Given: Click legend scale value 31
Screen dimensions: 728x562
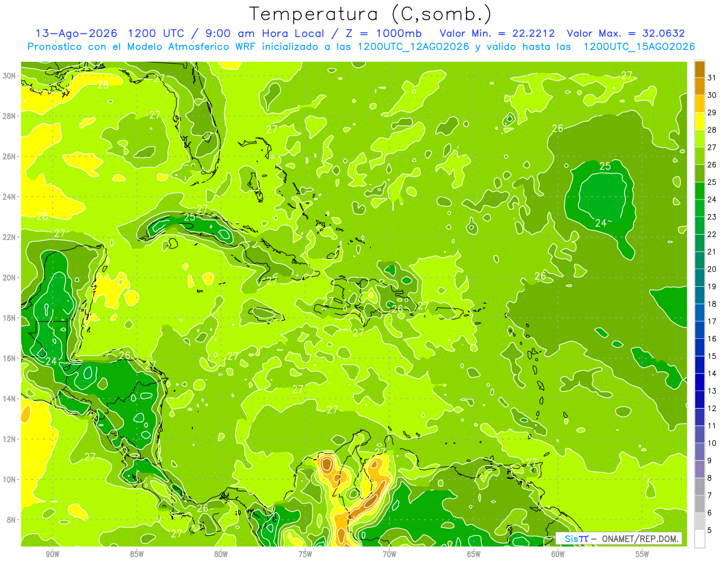Looking at the screenshot, I should click(x=712, y=78).
